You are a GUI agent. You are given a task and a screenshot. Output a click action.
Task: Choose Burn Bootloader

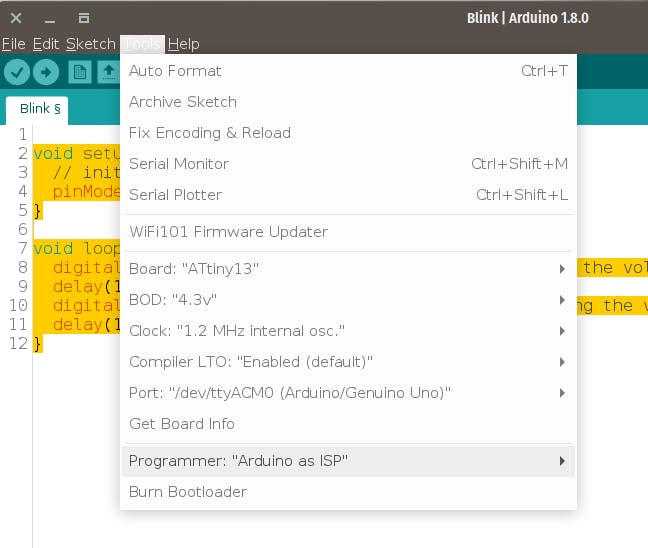348,492
